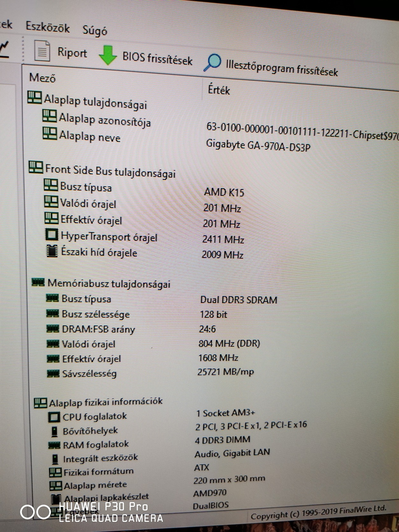
Task: Click the Memóriabusz tulajdonságai RAM icon
Action: 38,282
